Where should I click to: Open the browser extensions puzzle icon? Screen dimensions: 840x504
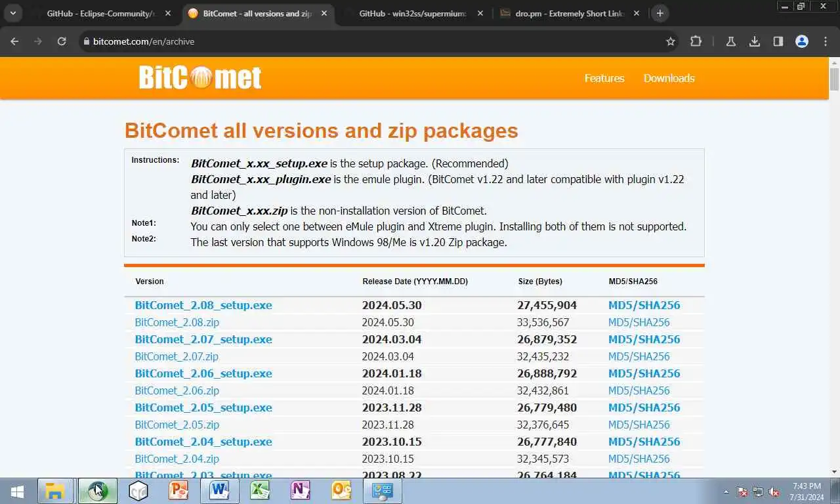(696, 41)
